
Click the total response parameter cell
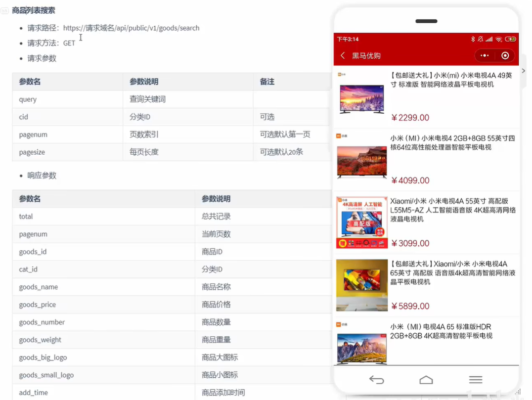pyautogui.click(x=103, y=217)
